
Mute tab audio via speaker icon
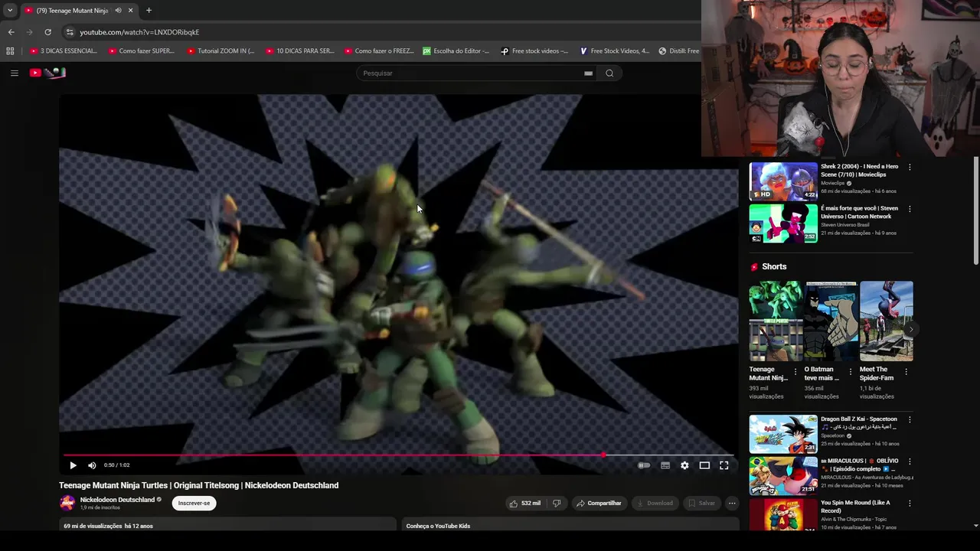click(118, 10)
